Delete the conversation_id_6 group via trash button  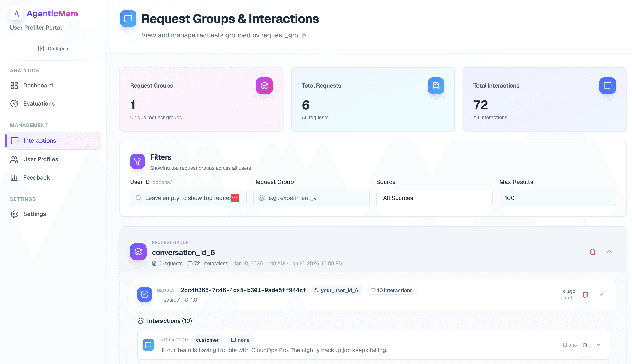click(x=592, y=252)
